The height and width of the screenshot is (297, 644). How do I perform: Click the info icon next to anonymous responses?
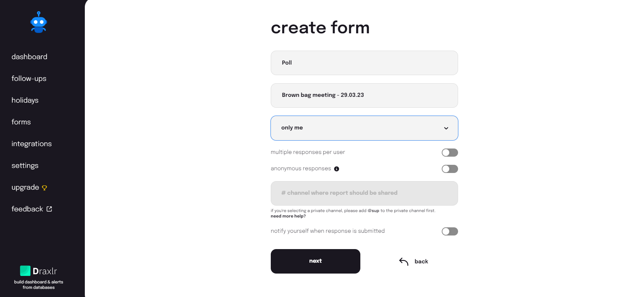[337, 169]
